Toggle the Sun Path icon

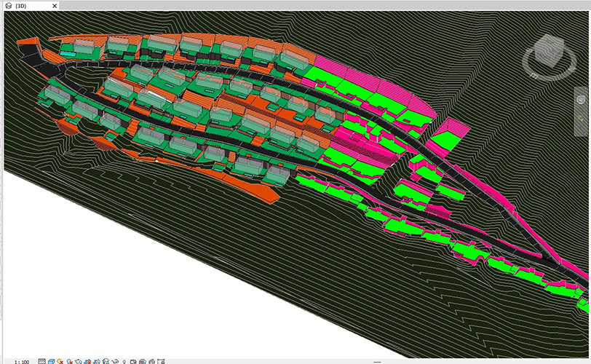60,362
